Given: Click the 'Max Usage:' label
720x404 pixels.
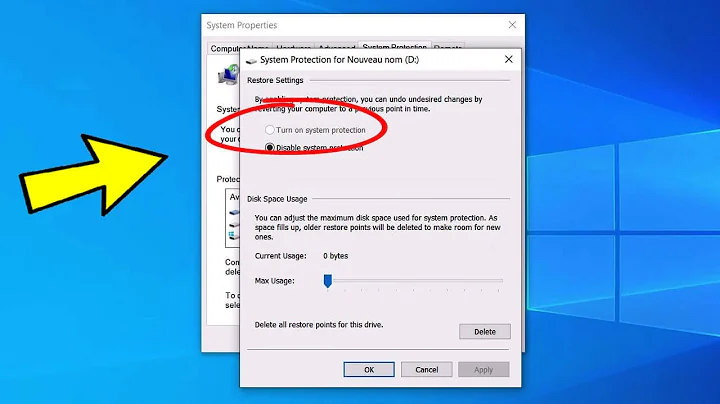Looking at the screenshot, I should pyautogui.click(x=275, y=281).
